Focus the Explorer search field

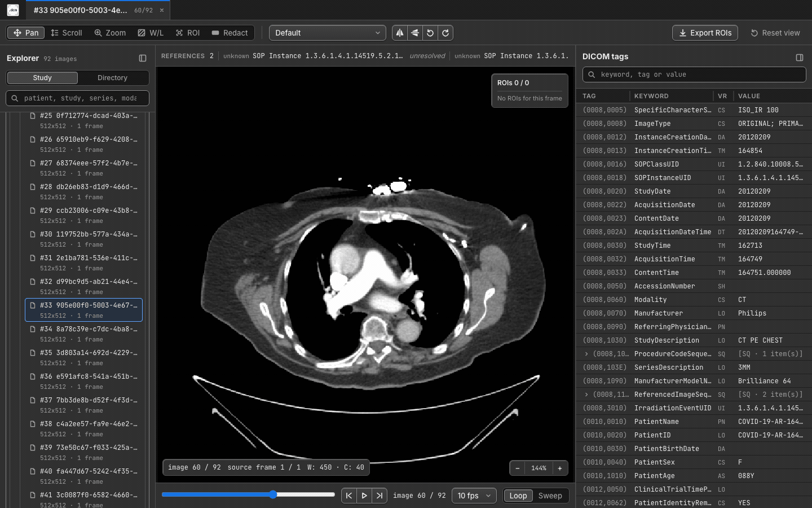click(78, 98)
